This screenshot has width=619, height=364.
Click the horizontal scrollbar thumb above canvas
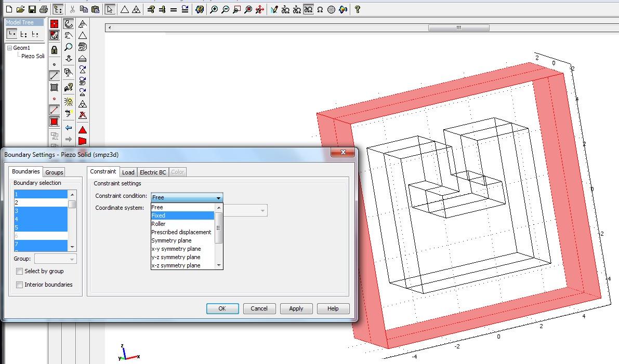pos(459,28)
